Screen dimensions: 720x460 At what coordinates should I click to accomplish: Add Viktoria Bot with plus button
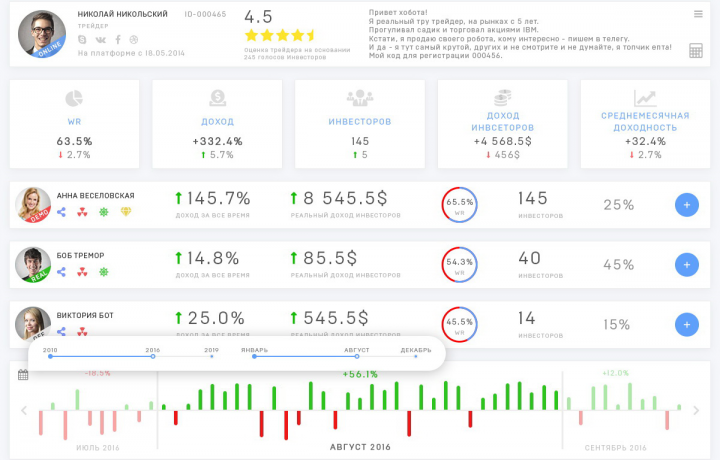[686, 325]
